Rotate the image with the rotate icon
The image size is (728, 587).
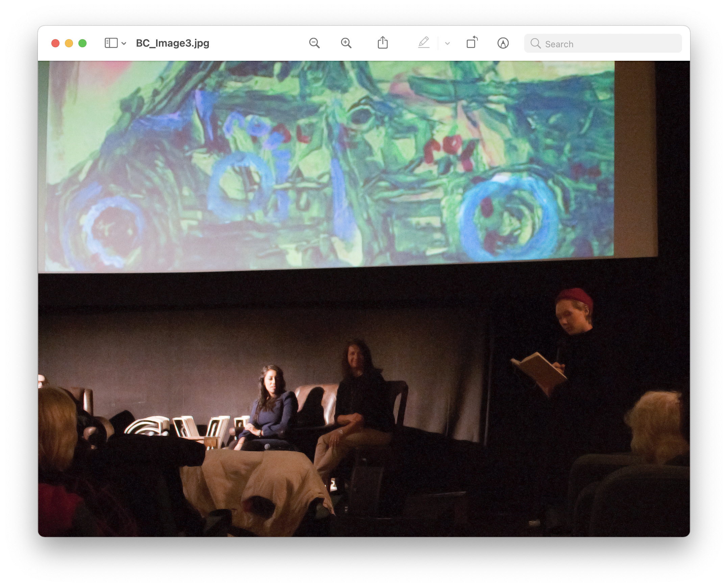click(x=472, y=43)
